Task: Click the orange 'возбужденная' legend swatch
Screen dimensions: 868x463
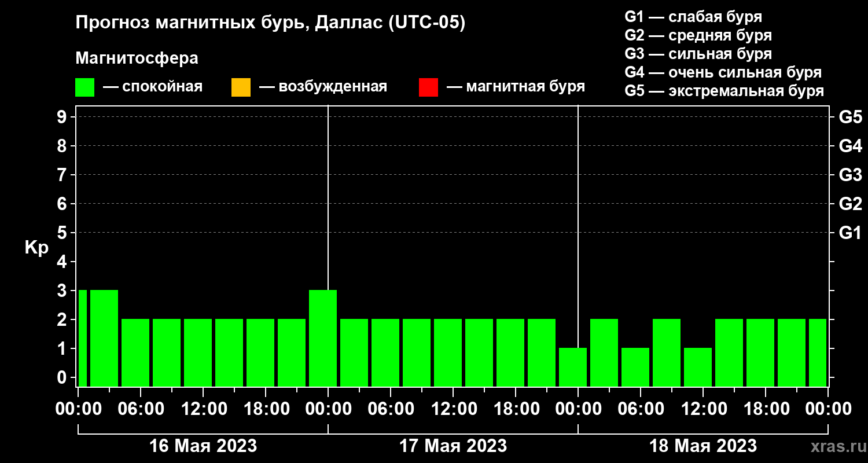Action: tap(241, 87)
